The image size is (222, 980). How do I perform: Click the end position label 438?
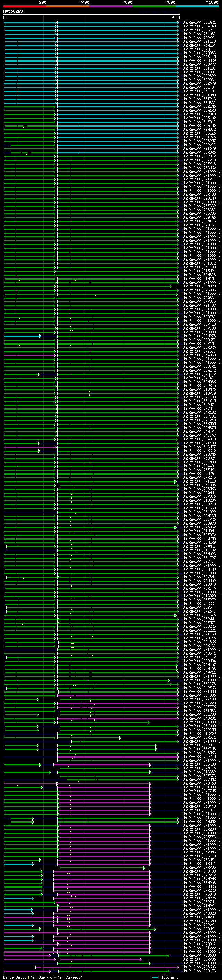pos(175,17)
